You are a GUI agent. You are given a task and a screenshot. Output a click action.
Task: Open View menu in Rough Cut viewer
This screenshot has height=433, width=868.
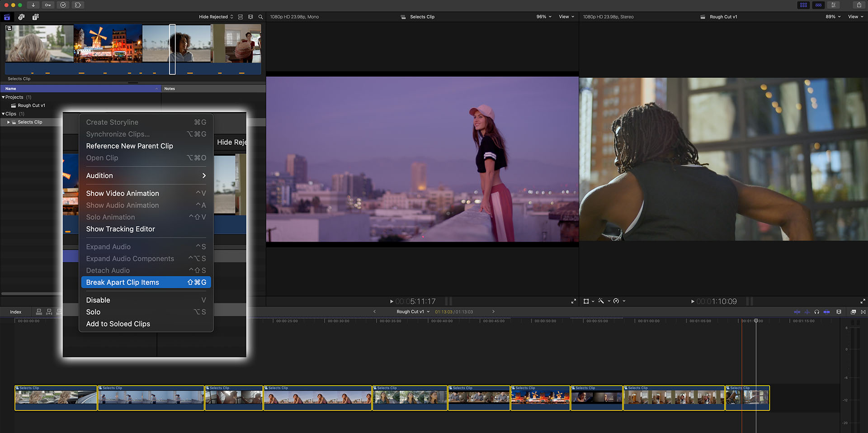pyautogui.click(x=856, y=17)
